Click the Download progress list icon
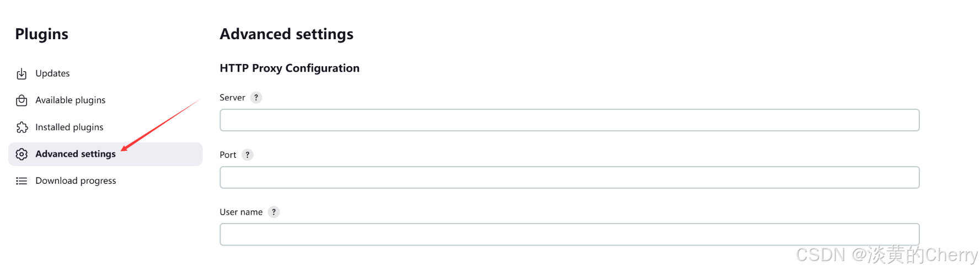Viewport: 980px width, 271px height. click(22, 181)
